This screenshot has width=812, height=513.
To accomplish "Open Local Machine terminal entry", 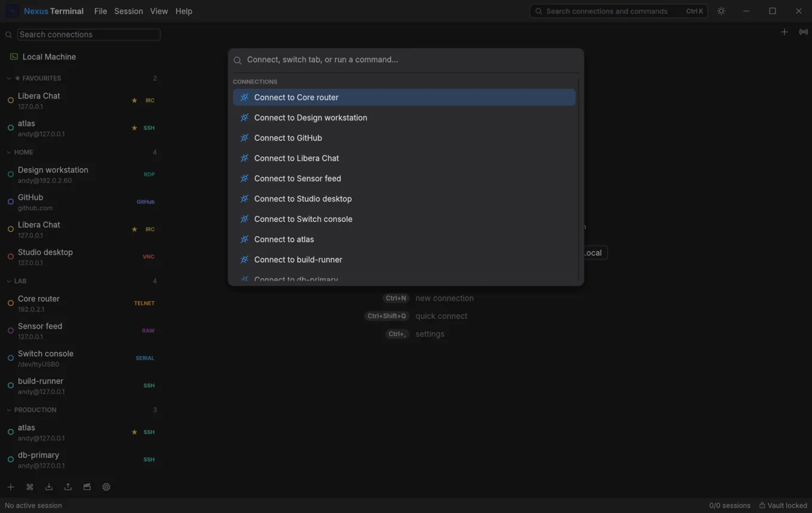I will click(82, 57).
